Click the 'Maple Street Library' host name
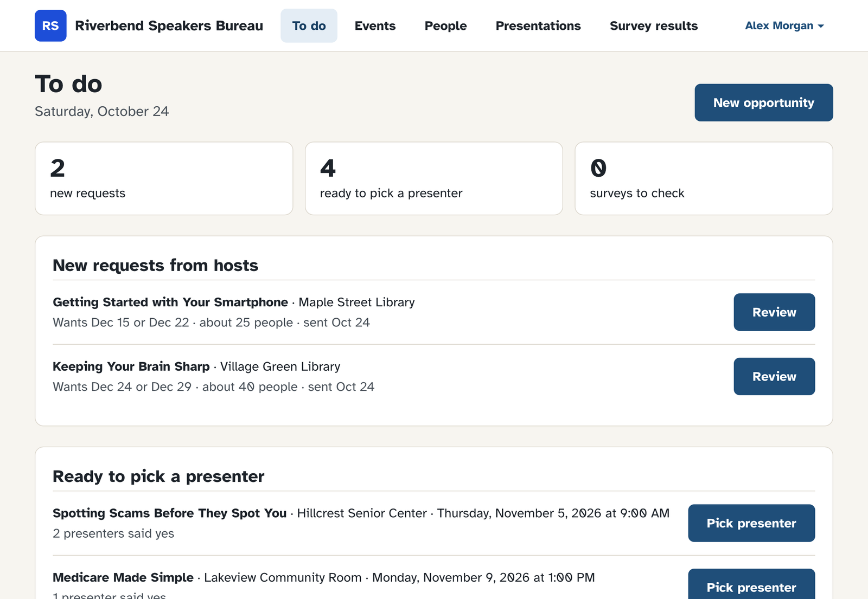Image resolution: width=868 pixels, height=599 pixels. (356, 302)
